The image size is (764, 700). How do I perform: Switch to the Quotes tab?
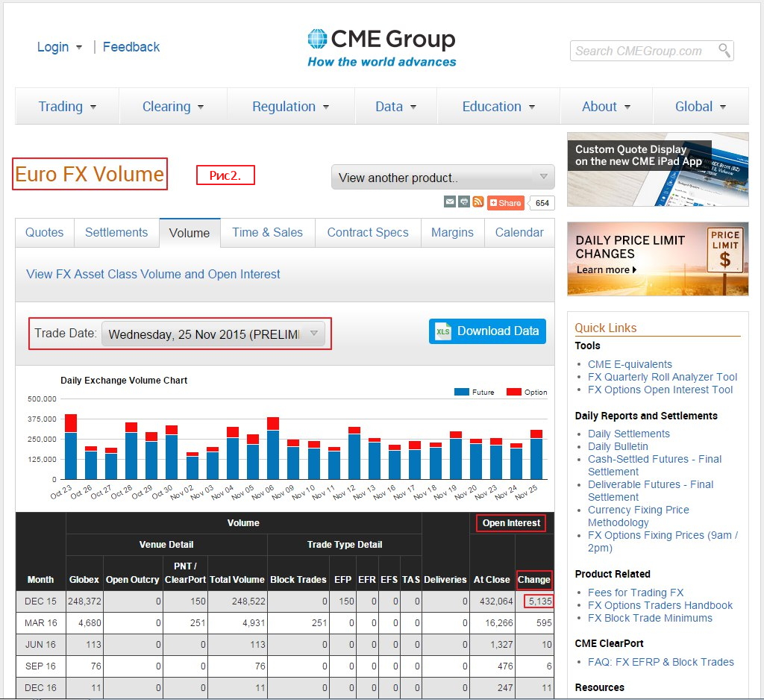(44, 233)
